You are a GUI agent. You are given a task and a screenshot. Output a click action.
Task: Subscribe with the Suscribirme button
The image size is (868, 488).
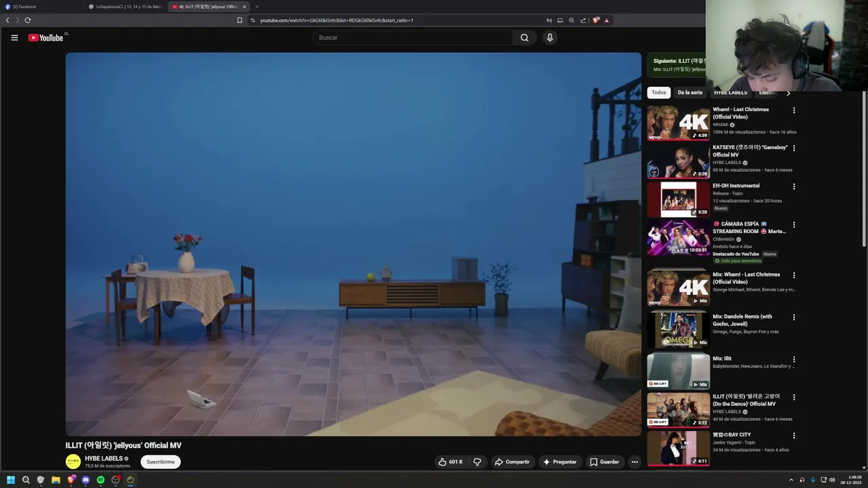(161, 462)
